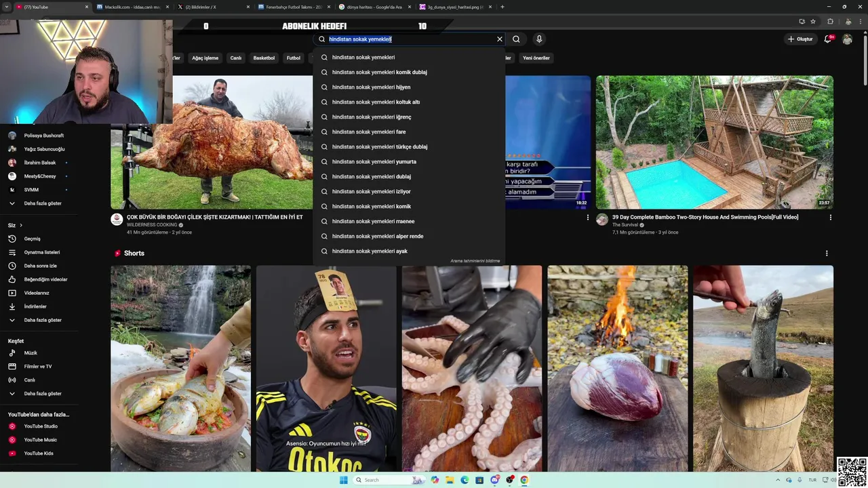
Task: Select the Futbol filter chip
Action: (x=294, y=58)
